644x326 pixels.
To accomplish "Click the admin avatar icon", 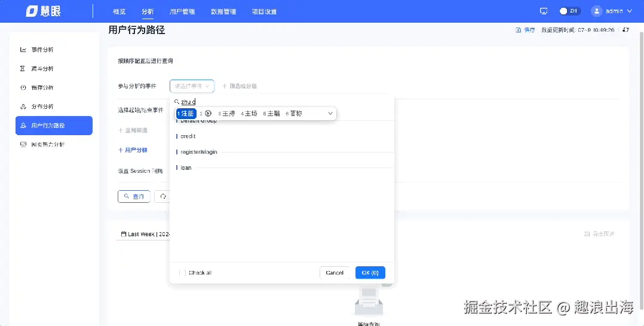I will (x=596, y=11).
